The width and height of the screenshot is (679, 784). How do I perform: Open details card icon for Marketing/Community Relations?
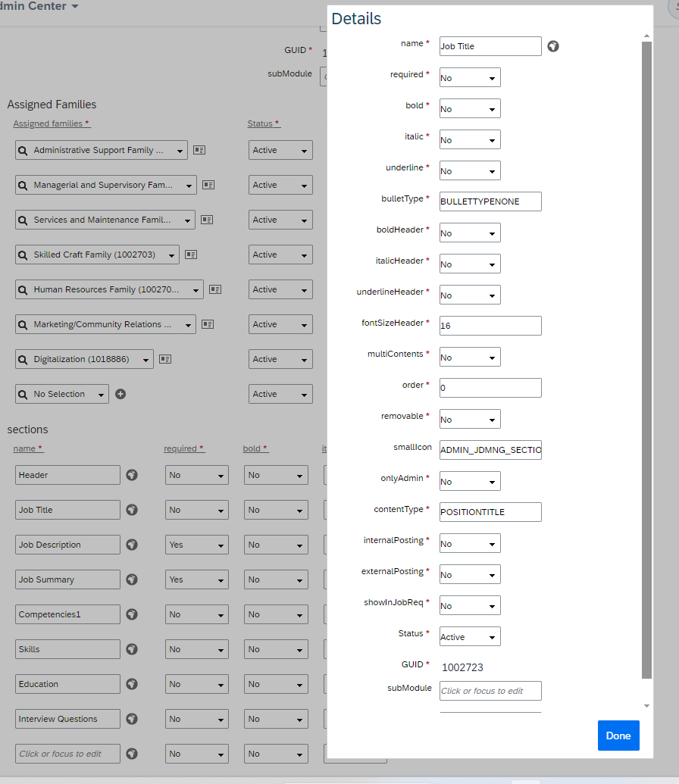(x=208, y=324)
